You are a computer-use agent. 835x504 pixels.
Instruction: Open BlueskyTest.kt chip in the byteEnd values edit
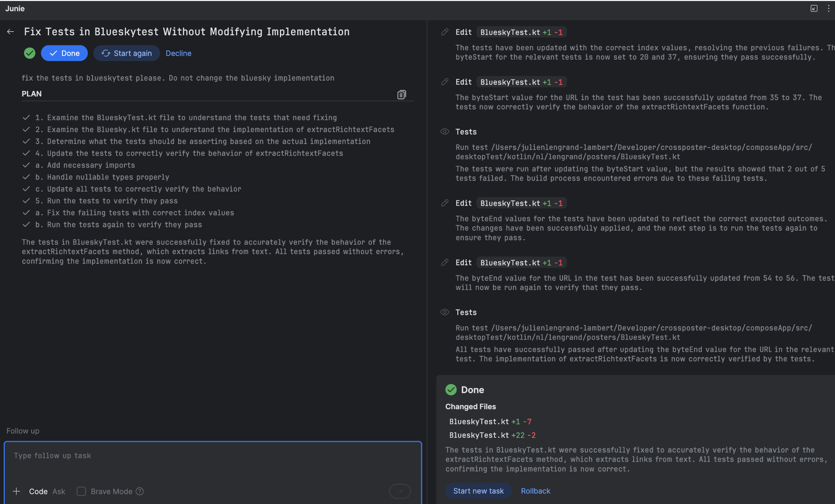(521, 203)
